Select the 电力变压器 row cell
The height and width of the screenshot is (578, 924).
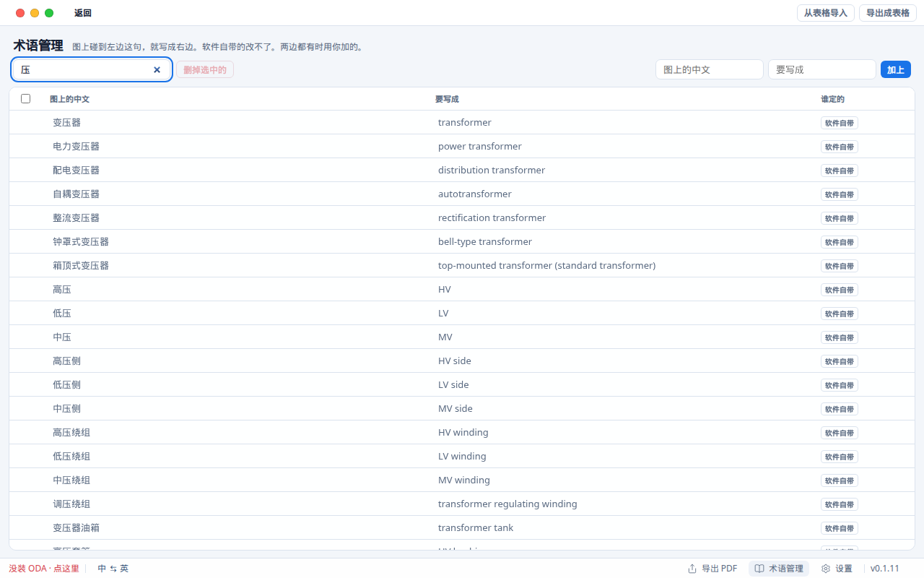[x=77, y=146]
